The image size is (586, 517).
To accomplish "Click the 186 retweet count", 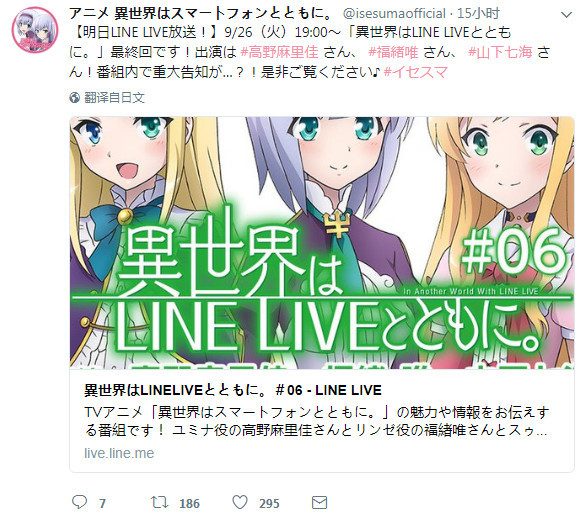I will click(x=189, y=504).
